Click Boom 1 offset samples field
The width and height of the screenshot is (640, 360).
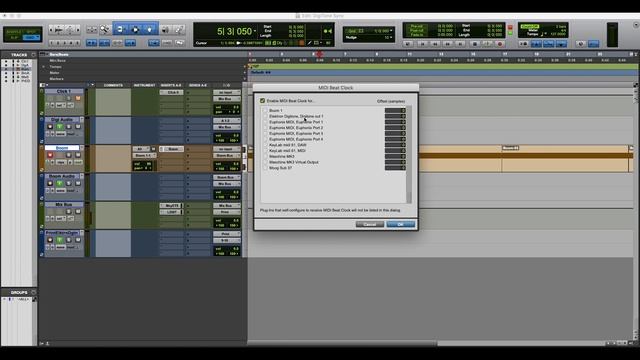[395, 111]
